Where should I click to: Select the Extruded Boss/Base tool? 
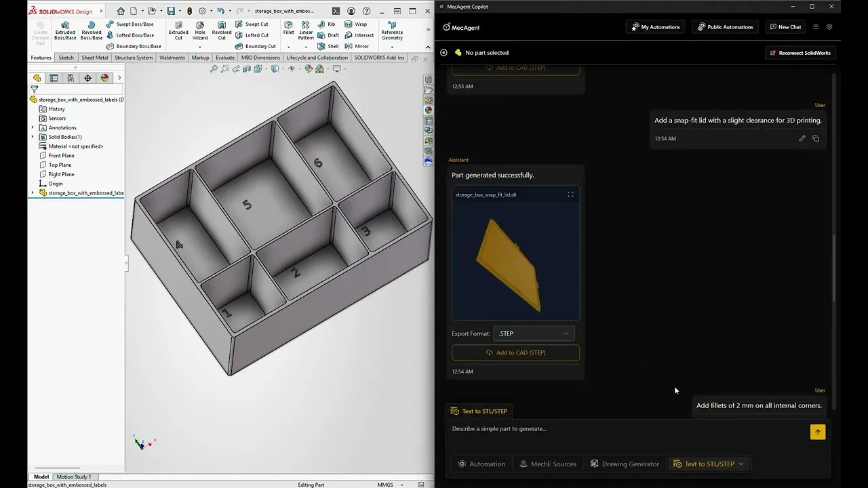tap(65, 30)
